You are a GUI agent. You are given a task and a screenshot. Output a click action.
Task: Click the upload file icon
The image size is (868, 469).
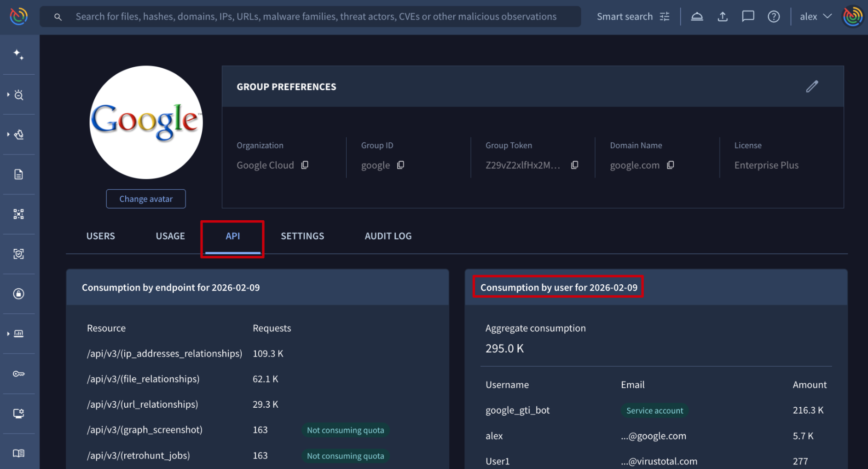pyautogui.click(x=723, y=17)
